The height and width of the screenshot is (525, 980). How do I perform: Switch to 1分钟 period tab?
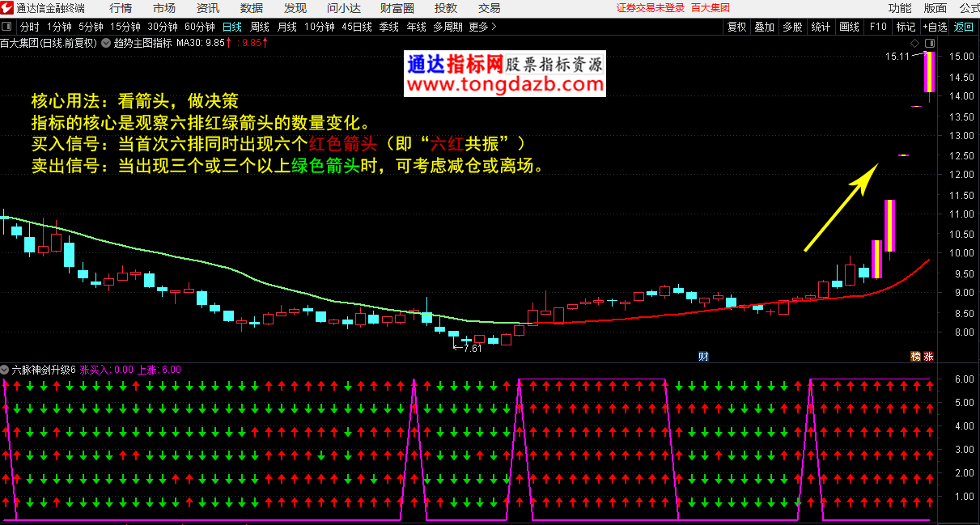(59, 27)
